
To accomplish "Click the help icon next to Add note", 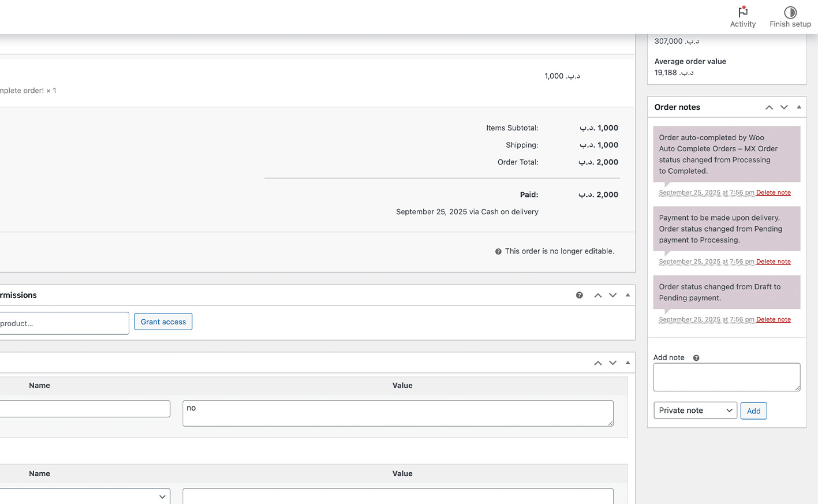I will (696, 358).
